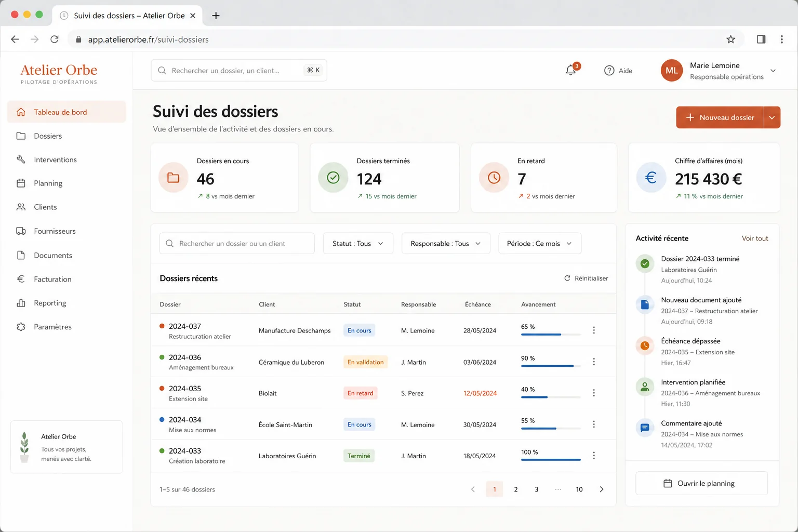The width and height of the screenshot is (798, 532).
Task: Expand the Responsable : Tous filter
Action: tap(446, 244)
